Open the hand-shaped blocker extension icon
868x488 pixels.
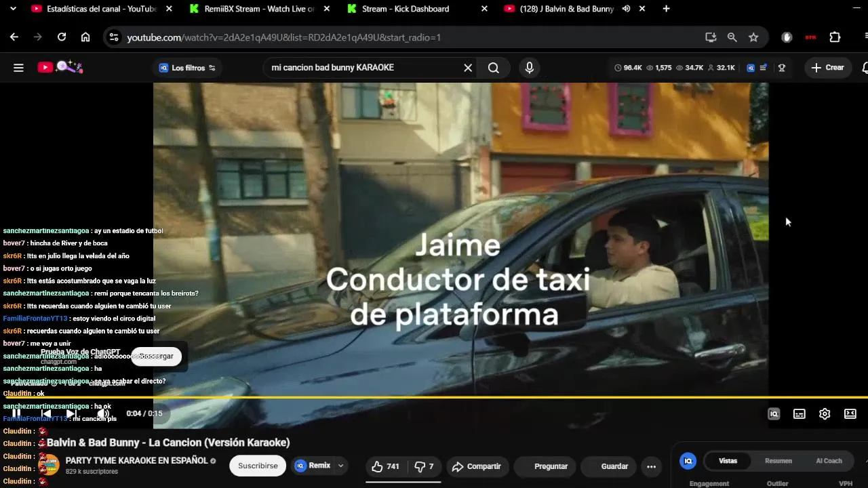[x=787, y=37]
